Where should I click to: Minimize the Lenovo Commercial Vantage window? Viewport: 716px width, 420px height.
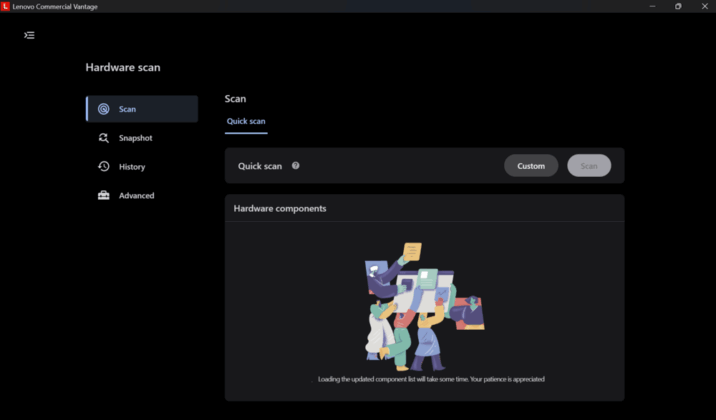tap(653, 6)
